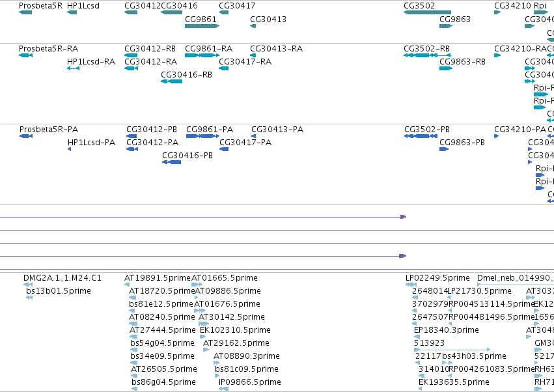
Task: Open EST AT19891.5prime label
Action: point(158,278)
